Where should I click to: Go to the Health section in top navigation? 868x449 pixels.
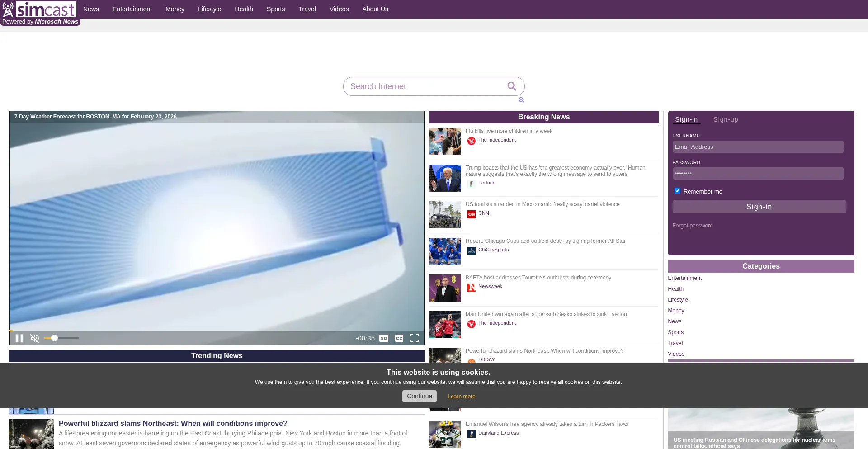pyautogui.click(x=244, y=9)
